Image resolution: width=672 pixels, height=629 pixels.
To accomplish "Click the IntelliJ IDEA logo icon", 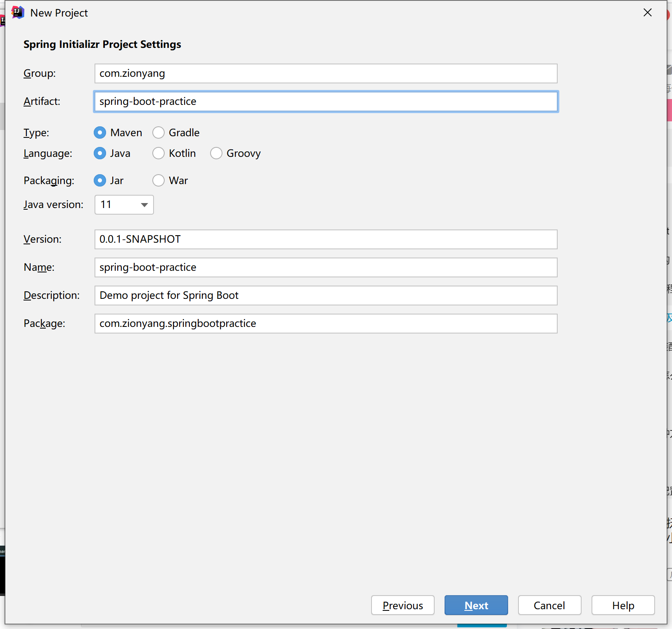I will pos(18,13).
